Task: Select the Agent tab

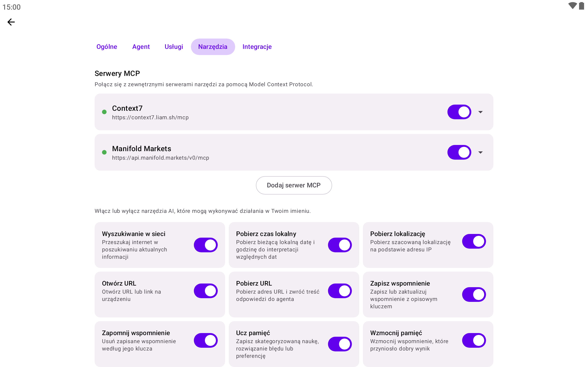Action: (x=141, y=47)
